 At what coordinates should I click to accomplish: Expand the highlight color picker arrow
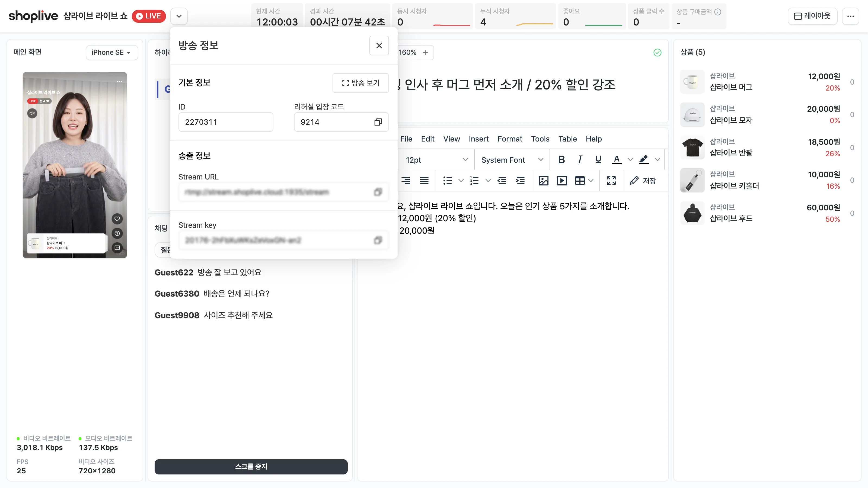[658, 160]
